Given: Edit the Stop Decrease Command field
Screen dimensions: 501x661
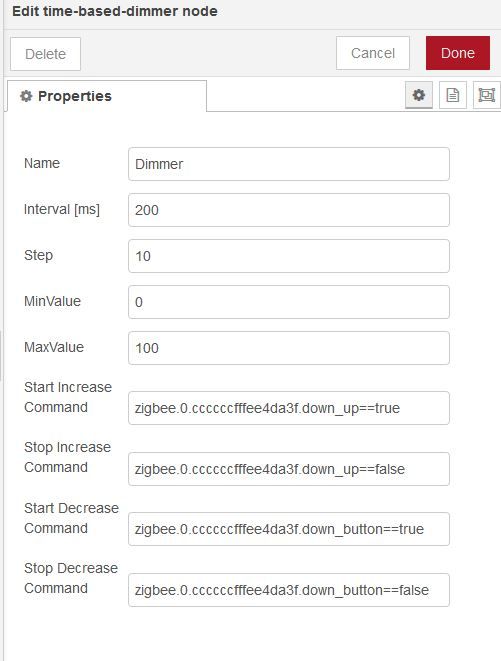Looking at the screenshot, I should 289,590.
